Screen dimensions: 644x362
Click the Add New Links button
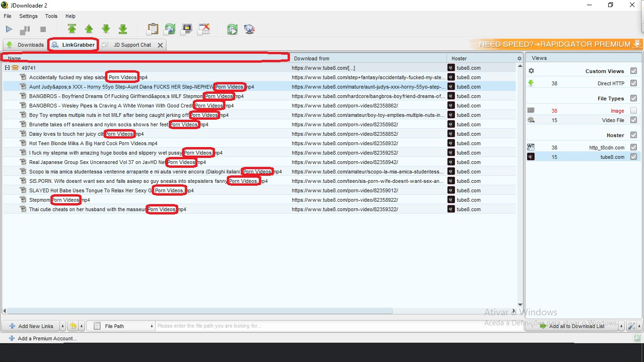point(31,326)
